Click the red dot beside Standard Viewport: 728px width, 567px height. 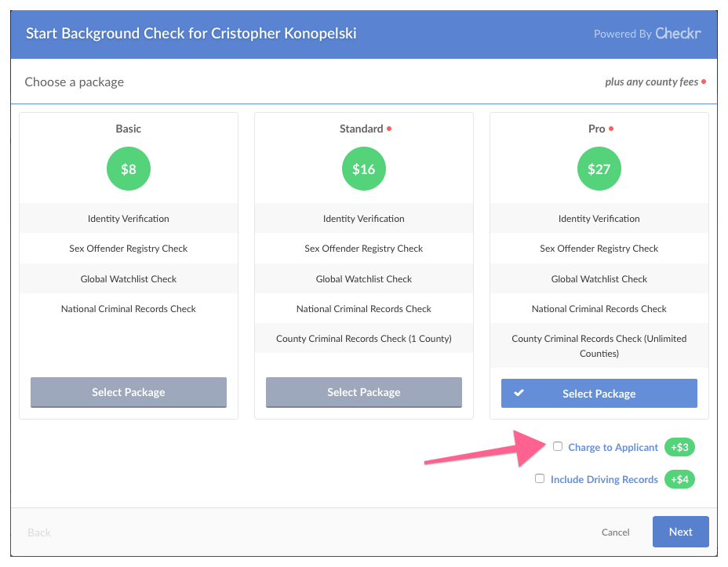click(390, 129)
